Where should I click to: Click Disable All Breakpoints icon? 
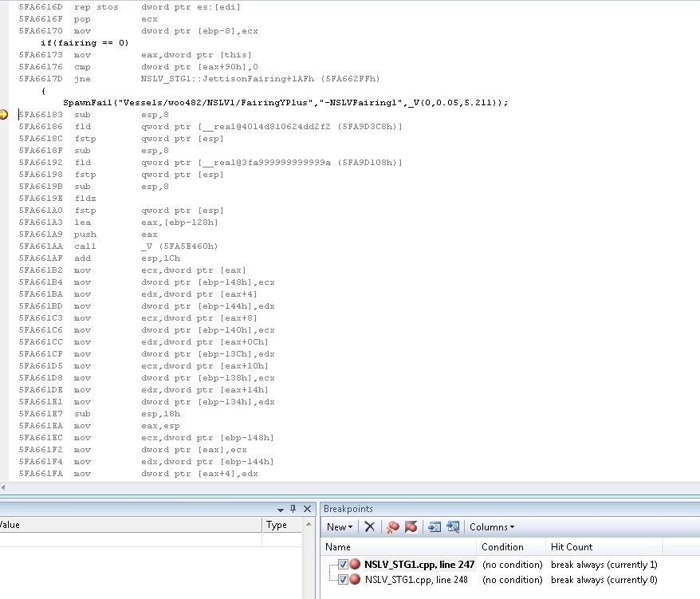(x=411, y=527)
